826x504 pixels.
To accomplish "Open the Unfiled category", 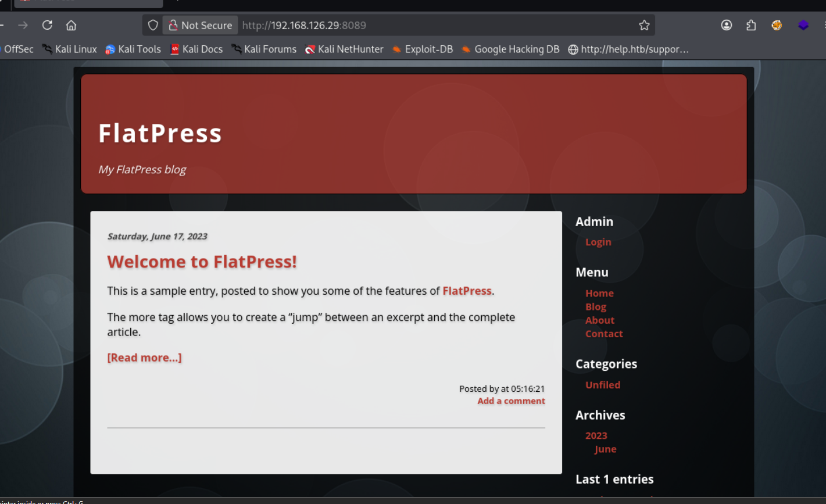I will (603, 385).
